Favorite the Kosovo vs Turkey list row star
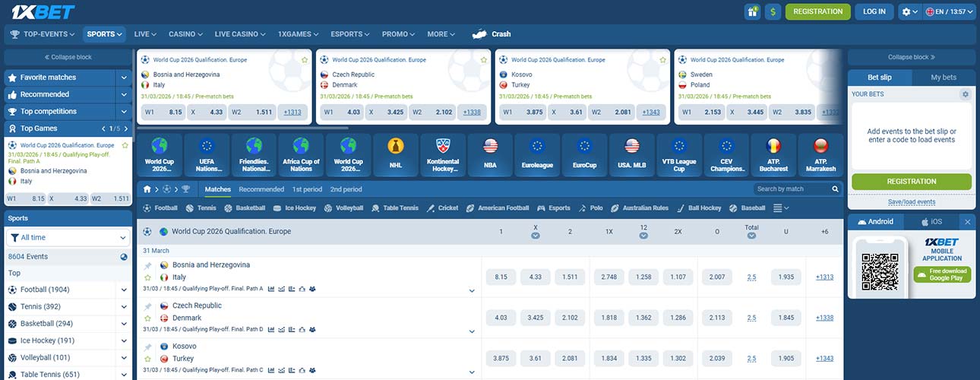 [148, 359]
